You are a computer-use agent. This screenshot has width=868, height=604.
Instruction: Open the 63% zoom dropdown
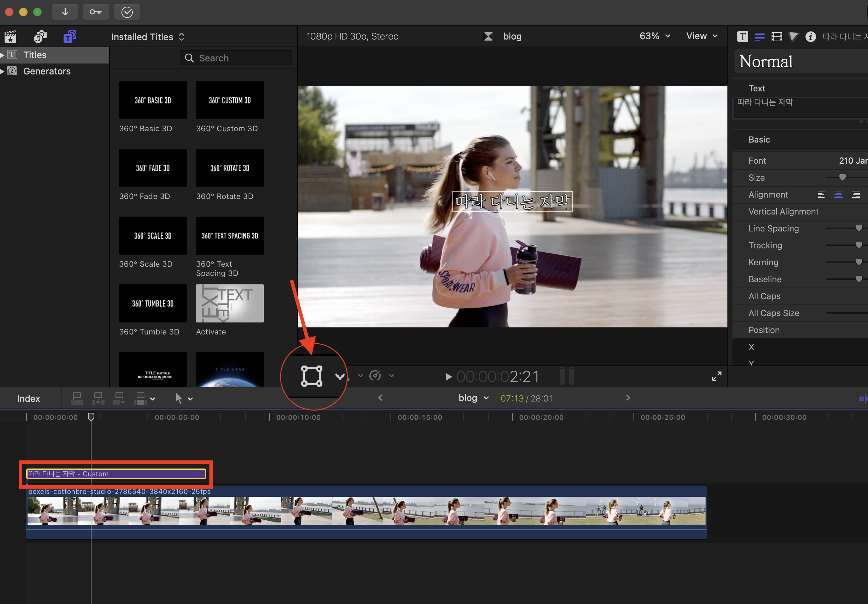(x=655, y=36)
